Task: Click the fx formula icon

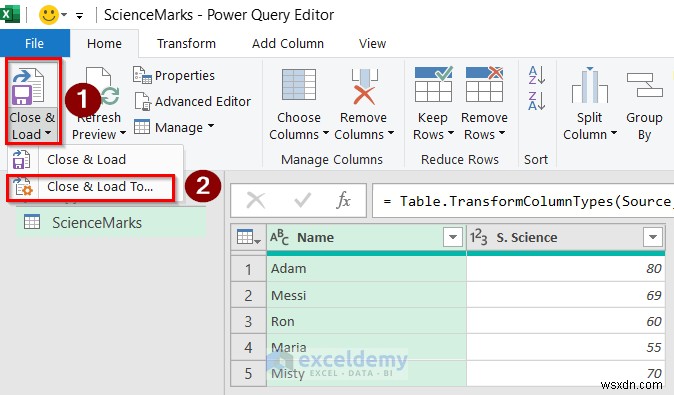Action: pos(343,200)
